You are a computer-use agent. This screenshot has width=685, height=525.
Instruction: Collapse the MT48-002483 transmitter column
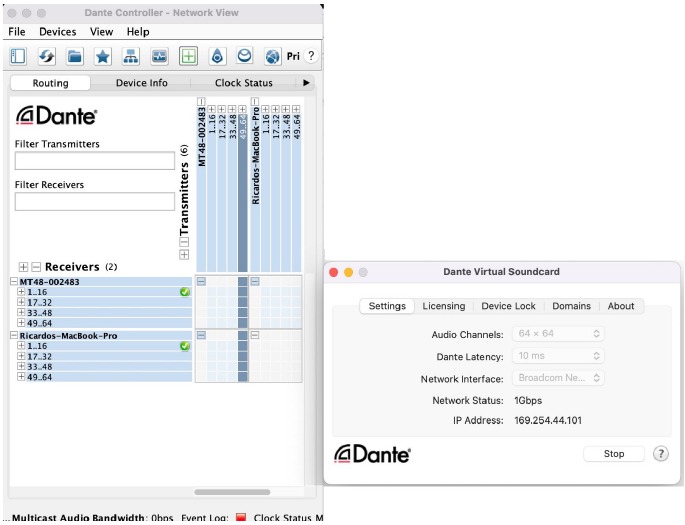(201, 101)
